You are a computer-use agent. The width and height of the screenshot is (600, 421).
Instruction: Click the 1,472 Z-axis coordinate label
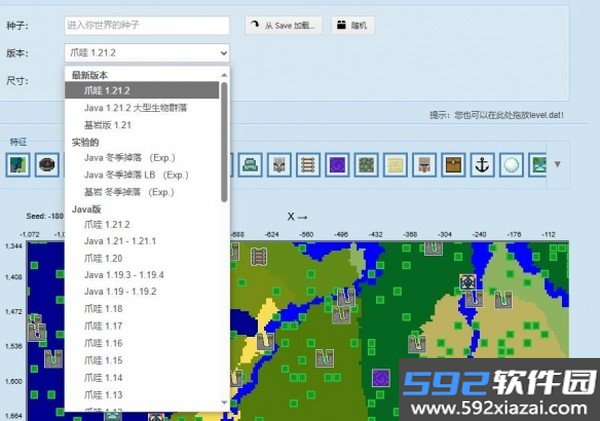tap(13, 312)
